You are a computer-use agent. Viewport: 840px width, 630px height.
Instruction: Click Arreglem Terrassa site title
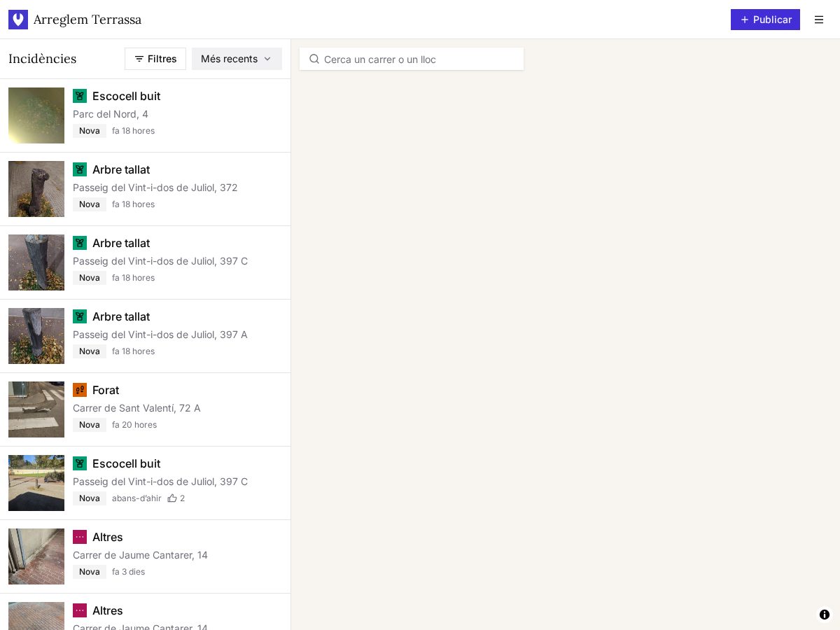(x=87, y=20)
